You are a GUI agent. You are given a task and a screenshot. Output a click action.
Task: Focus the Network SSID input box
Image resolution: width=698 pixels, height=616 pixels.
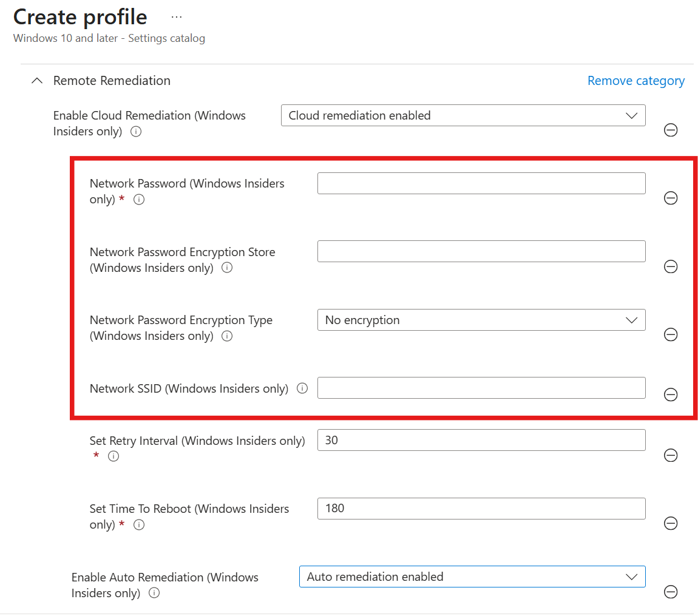[x=481, y=388]
